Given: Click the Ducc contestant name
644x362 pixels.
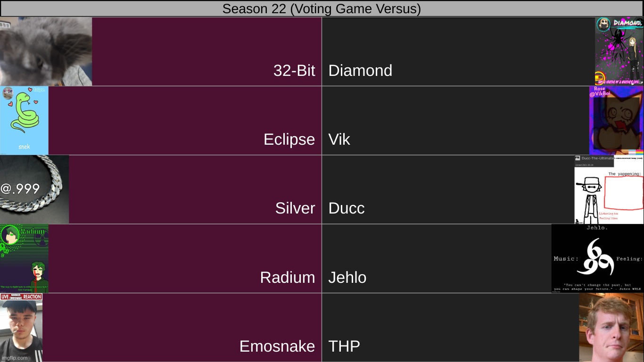Looking at the screenshot, I should point(347,208).
